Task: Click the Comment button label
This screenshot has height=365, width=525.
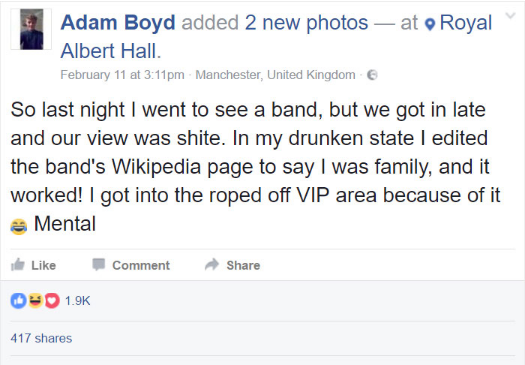Action: [x=141, y=265]
